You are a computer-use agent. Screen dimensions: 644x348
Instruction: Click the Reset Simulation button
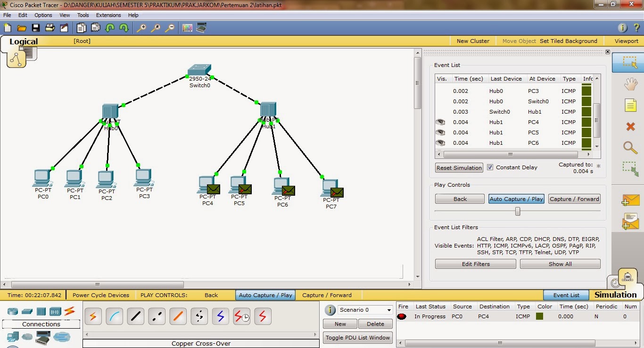coord(459,167)
